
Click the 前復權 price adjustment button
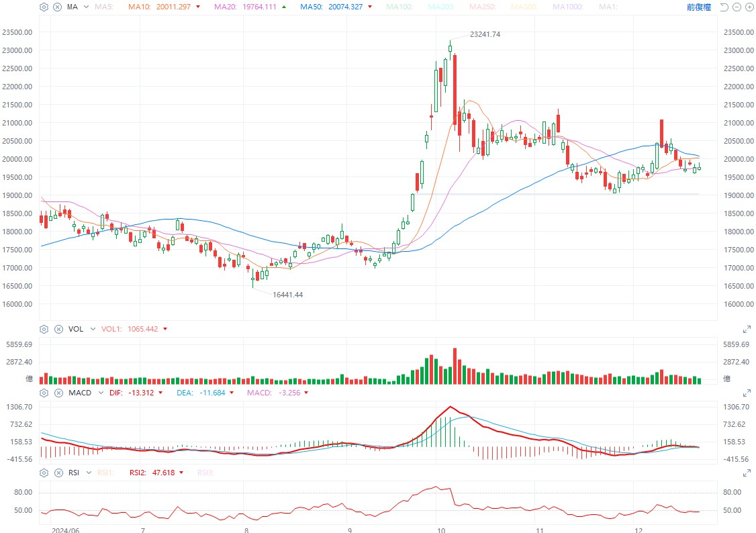pos(699,7)
